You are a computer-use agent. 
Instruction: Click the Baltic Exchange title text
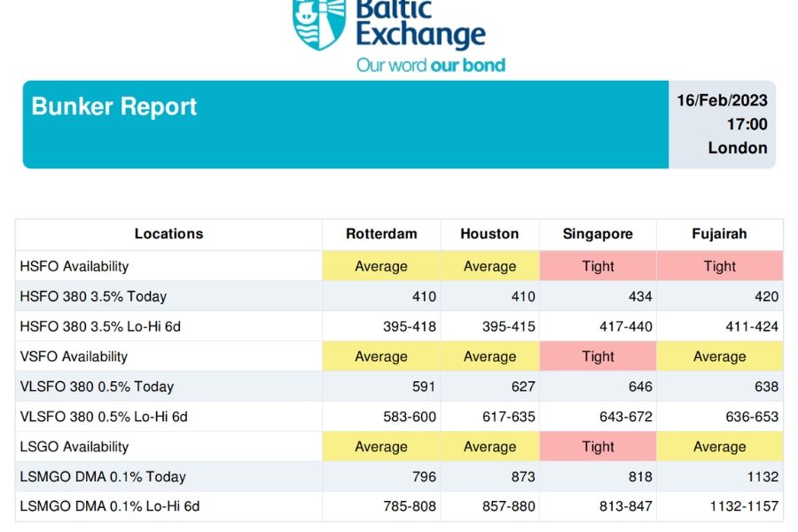(x=420, y=25)
